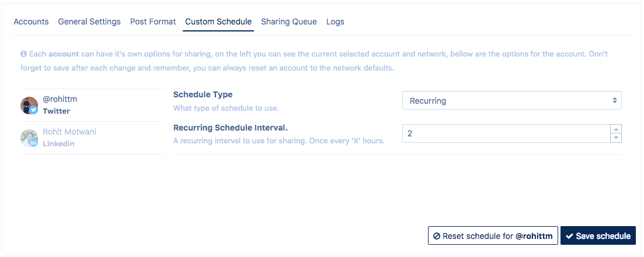Switch to the Accounts tab
644x257 pixels.
pos(31,22)
